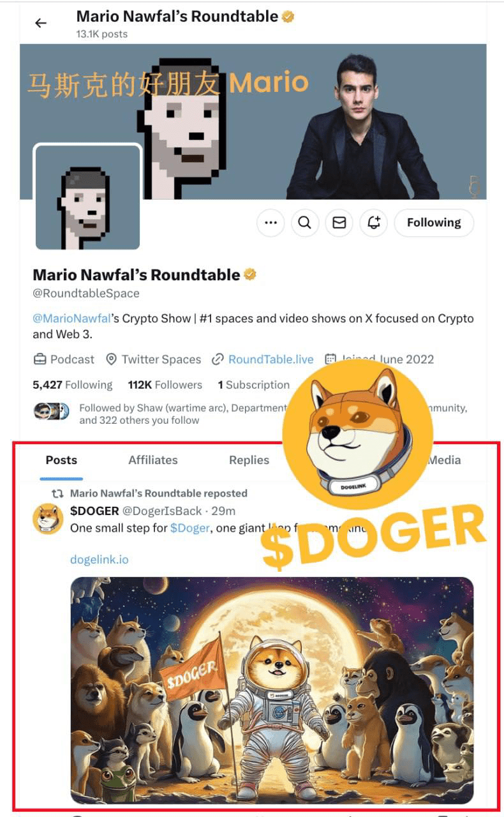This screenshot has width=504, height=817.
Task: Open the $DOGER astronaut dog image
Action: 272,690
